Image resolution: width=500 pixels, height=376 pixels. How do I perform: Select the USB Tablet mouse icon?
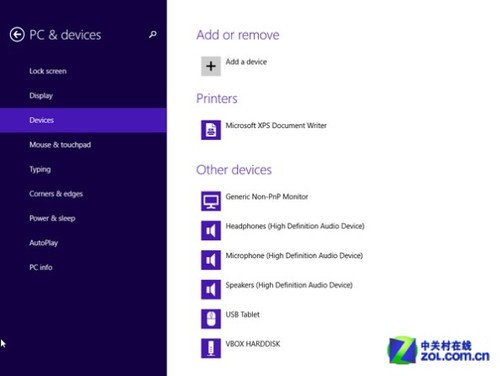(211, 319)
